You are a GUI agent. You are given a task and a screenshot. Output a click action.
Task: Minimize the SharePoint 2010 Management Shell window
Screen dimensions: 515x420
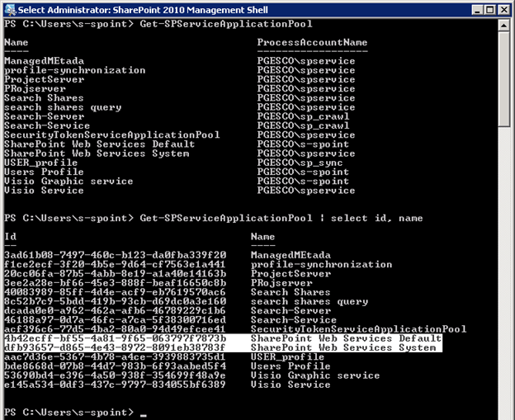[x=467, y=9]
